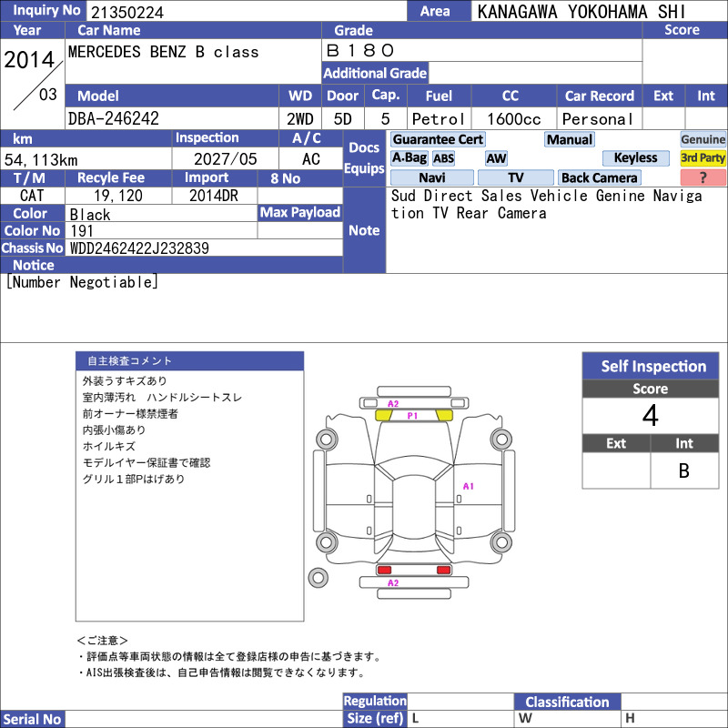Click the Additional Grade label

click(x=375, y=74)
